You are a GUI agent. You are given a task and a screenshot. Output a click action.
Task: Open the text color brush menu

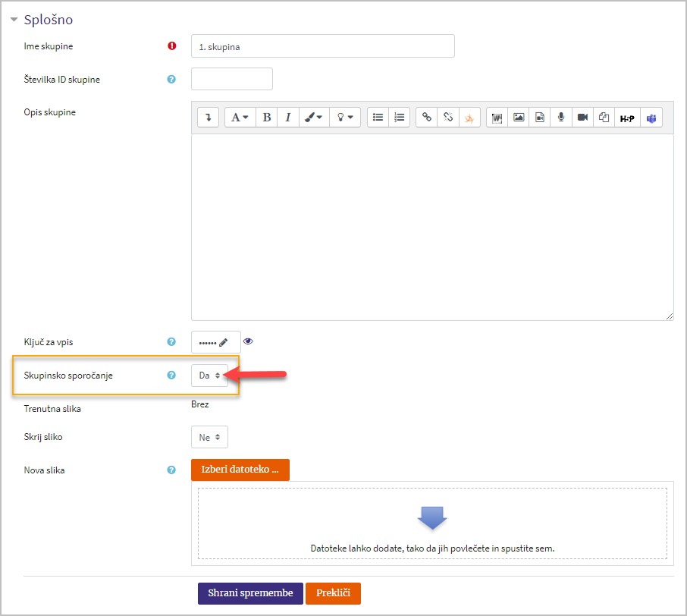click(x=314, y=118)
